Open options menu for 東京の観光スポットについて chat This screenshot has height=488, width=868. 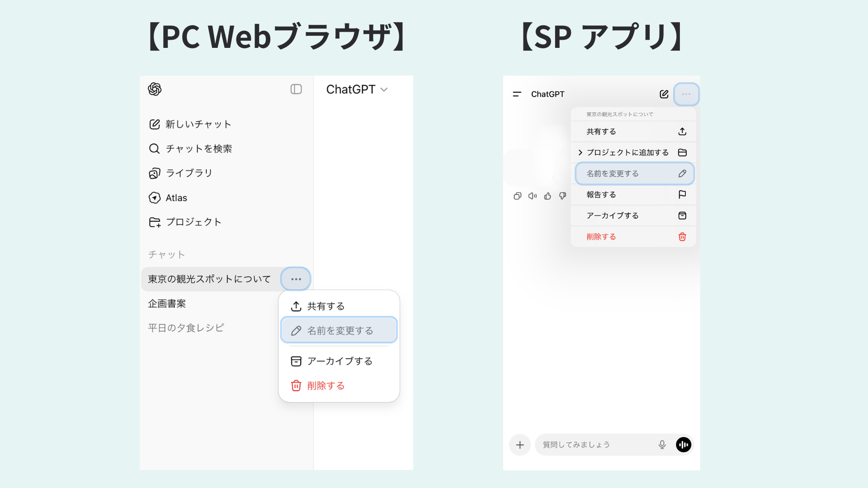point(296,279)
